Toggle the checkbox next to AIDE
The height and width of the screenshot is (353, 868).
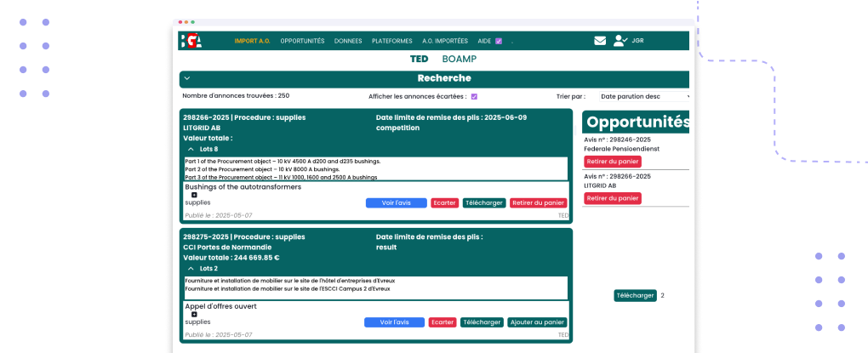(499, 41)
